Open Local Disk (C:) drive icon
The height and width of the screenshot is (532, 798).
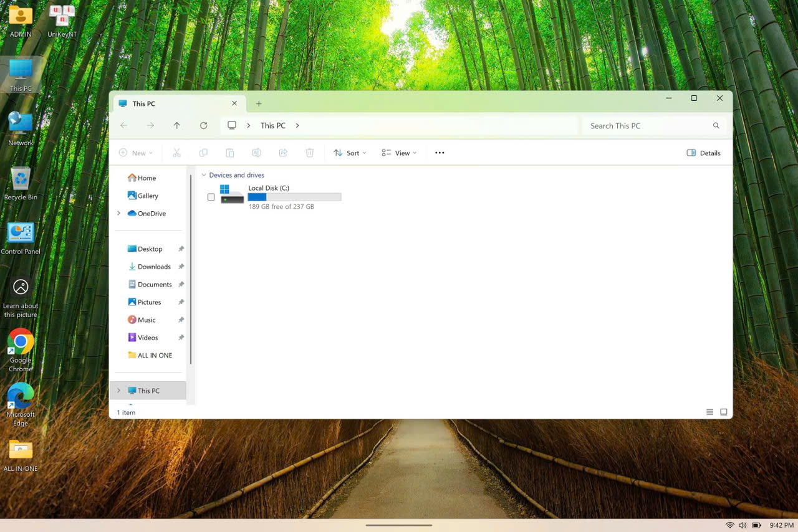click(232, 194)
